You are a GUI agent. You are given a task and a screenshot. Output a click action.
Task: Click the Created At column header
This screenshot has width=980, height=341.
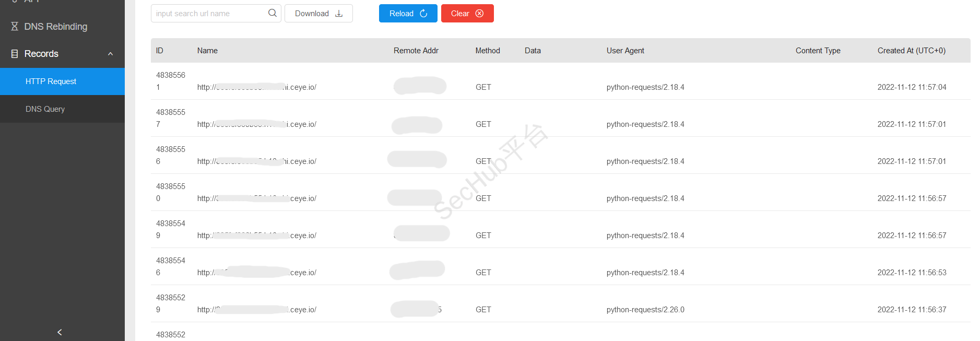coord(911,51)
